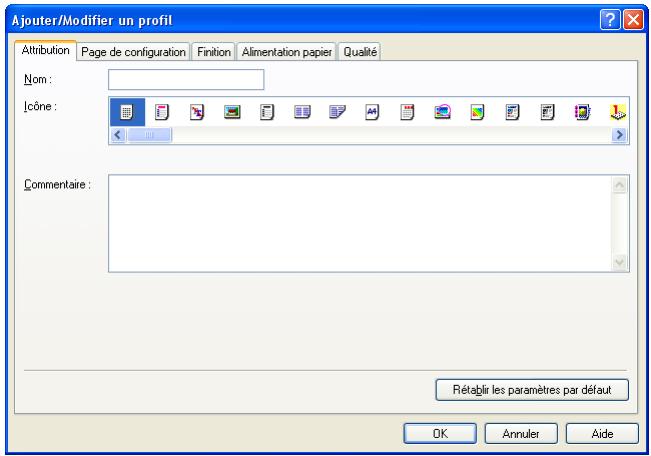Click the Nom text field

[x=186, y=79]
